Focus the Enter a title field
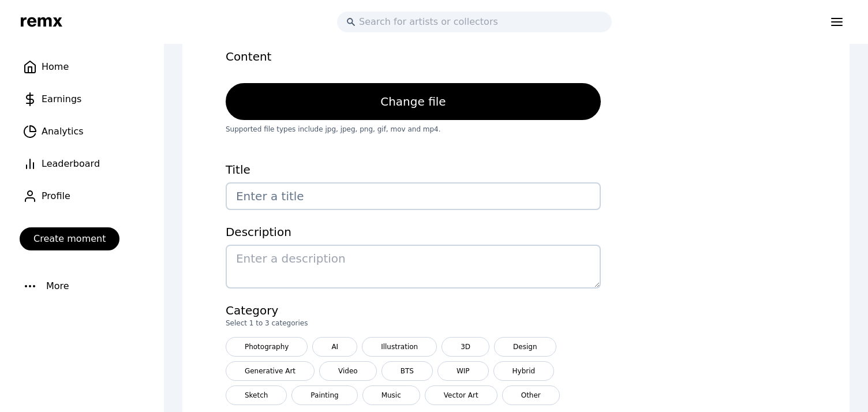 pos(413,196)
